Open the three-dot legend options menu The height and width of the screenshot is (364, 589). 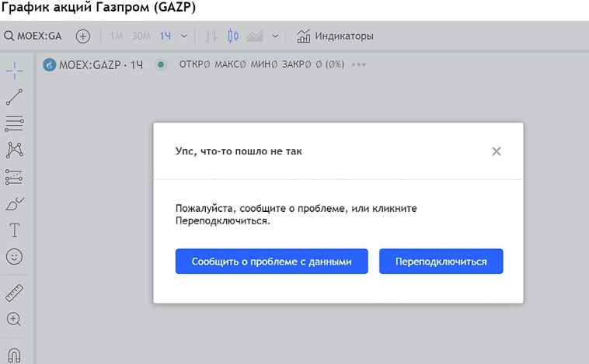[x=358, y=64]
